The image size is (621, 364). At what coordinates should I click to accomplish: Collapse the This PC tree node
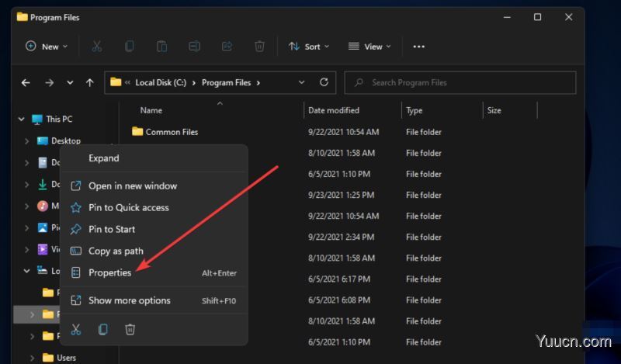22,120
